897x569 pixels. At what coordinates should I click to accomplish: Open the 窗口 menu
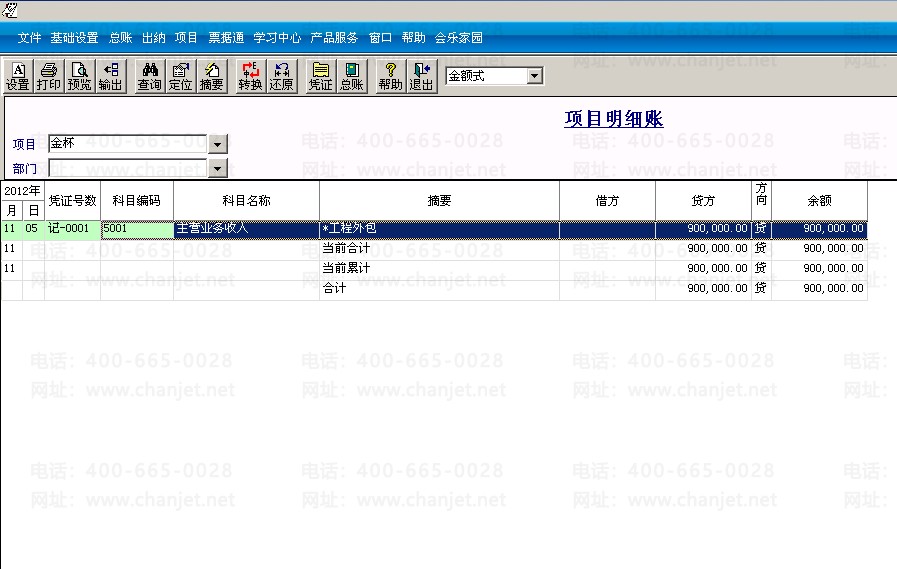pos(380,38)
